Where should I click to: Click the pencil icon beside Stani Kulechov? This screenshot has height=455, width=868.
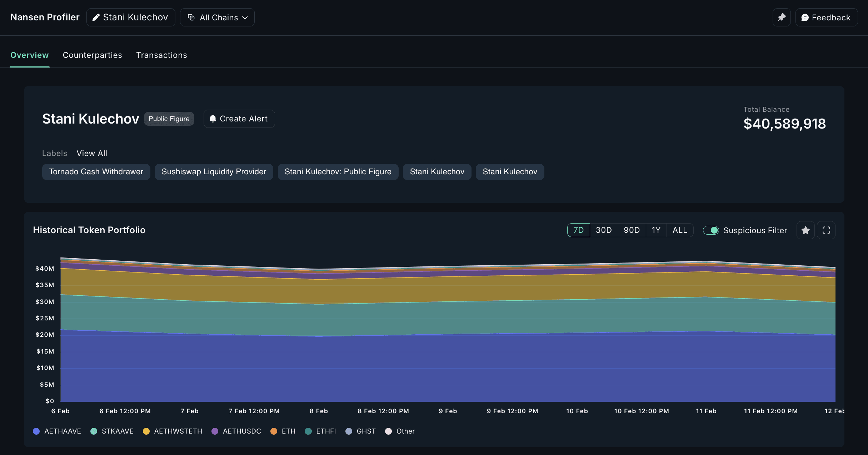click(96, 17)
